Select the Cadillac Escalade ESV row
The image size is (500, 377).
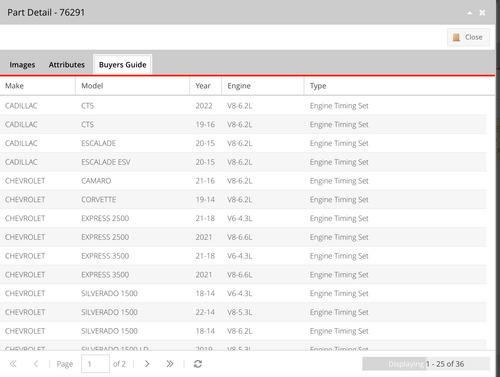click(243, 162)
